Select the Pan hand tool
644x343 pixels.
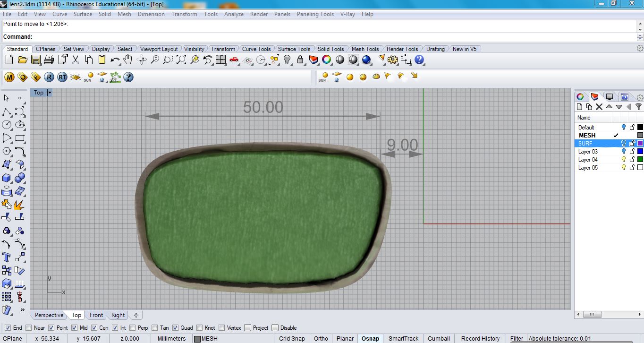coord(128,60)
